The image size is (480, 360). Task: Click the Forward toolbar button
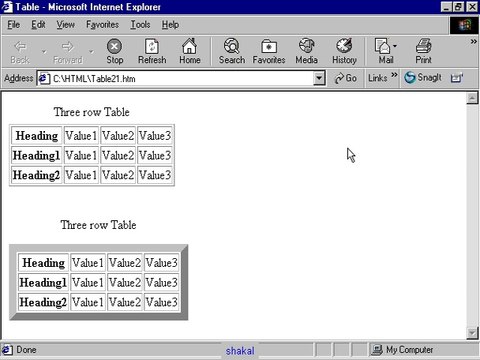tap(68, 52)
